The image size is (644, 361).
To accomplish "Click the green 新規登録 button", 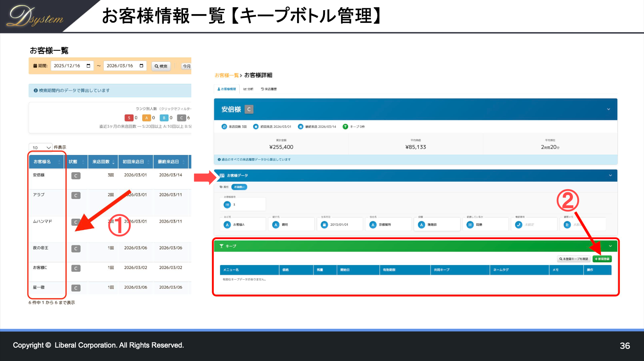I will [602, 259].
